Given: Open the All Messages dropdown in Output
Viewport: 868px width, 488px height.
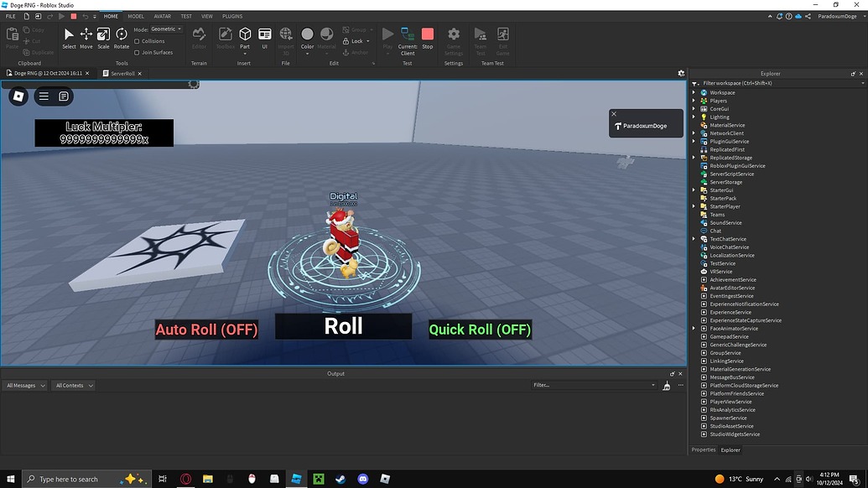Looking at the screenshot, I should point(23,385).
